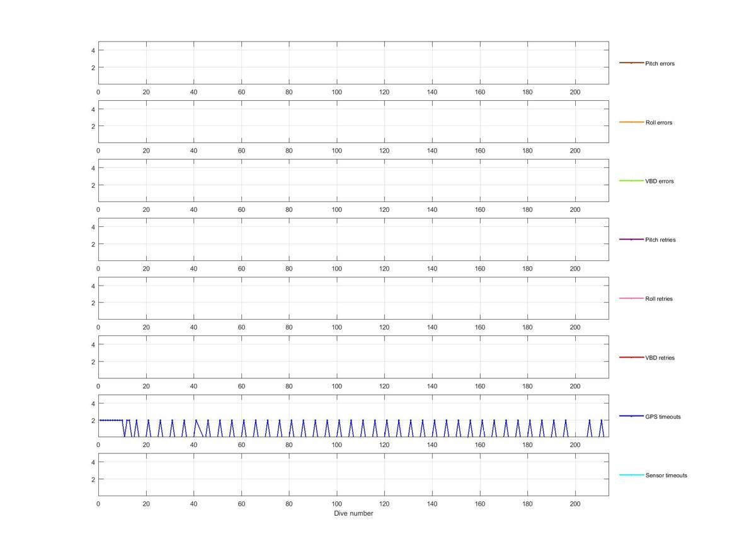Click the GPS timeouts spike near dive 100
This screenshot has width=756, height=558.
[x=339, y=428]
